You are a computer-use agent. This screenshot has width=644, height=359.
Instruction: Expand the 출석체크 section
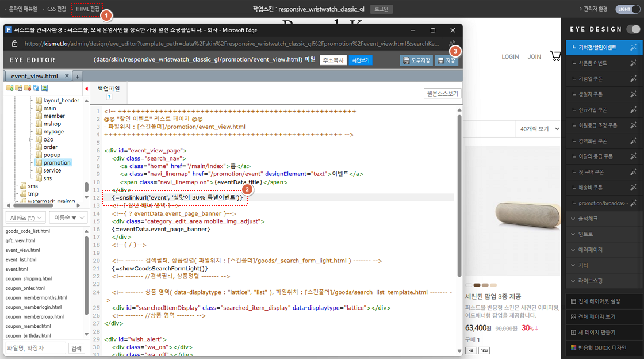click(x=602, y=219)
